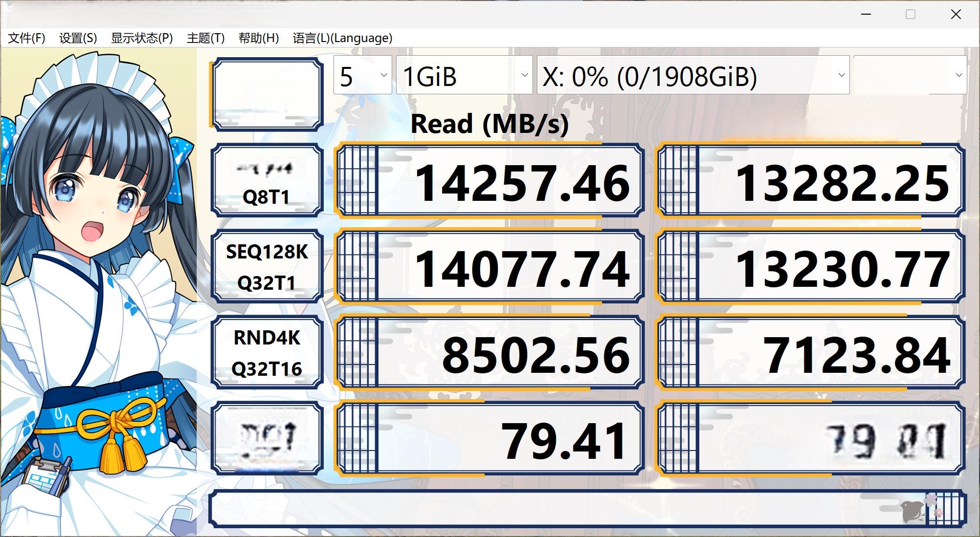
Task: Run the SEQ128K Q32T1 test
Action: click(x=267, y=266)
